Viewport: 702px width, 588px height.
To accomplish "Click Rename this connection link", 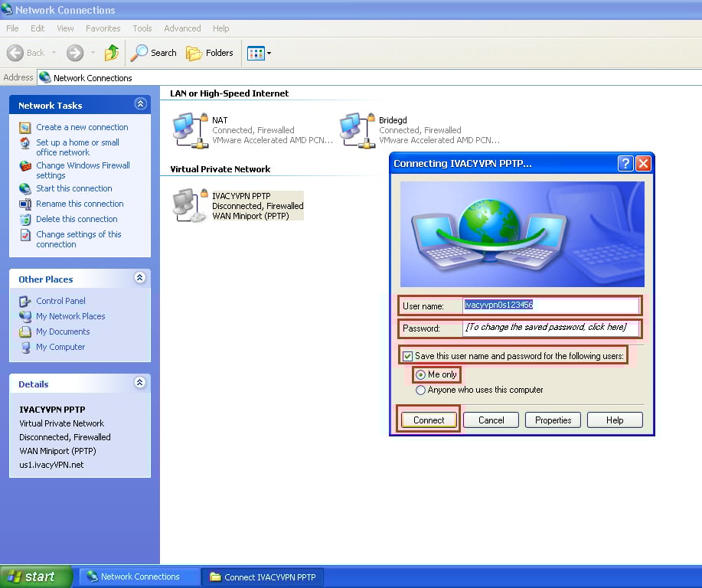I will [x=80, y=204].
